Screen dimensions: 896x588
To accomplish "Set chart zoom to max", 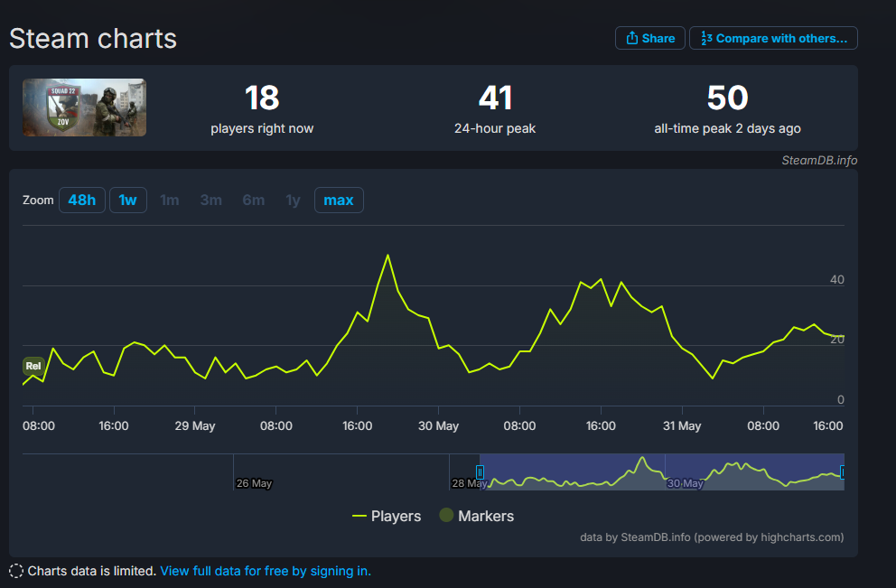I will (339, 200).
